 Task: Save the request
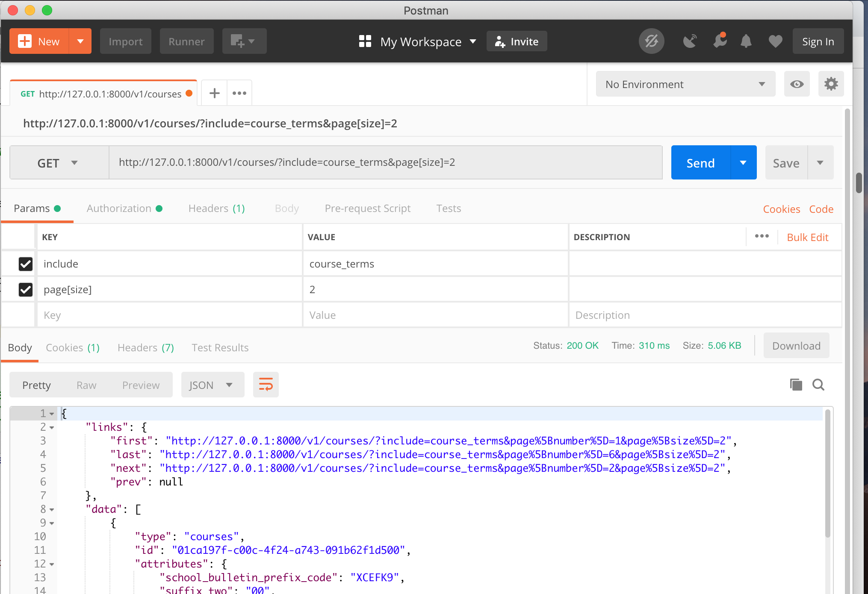786,163
